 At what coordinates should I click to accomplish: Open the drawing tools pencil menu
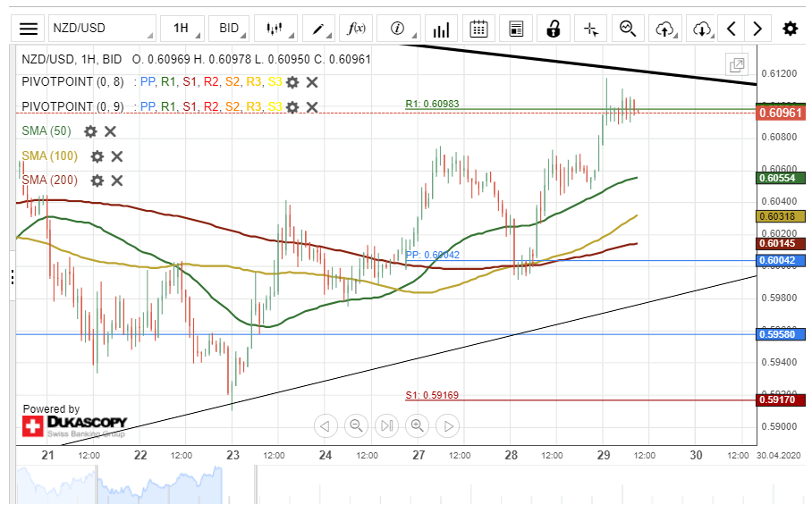click(318, 29)
